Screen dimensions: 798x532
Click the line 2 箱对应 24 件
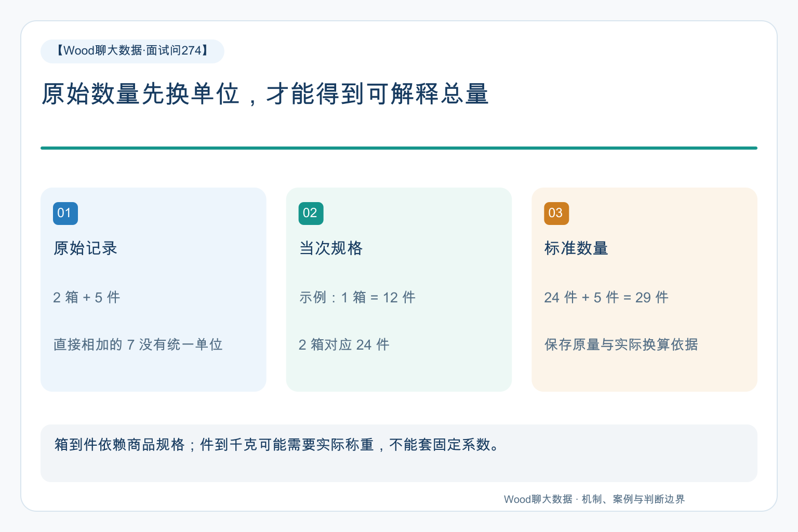(344, 344)
